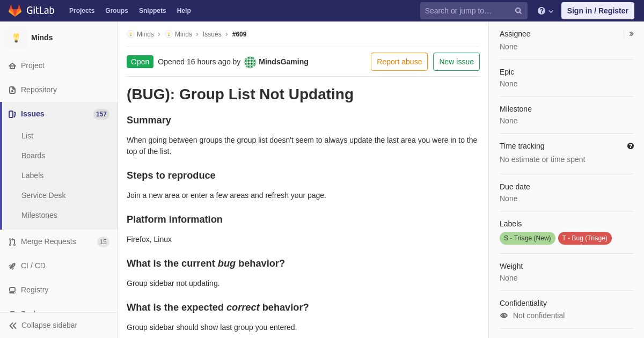Click the Weight label in right sidebar
This screenshot has height=338, width=644.
point(511,266)
